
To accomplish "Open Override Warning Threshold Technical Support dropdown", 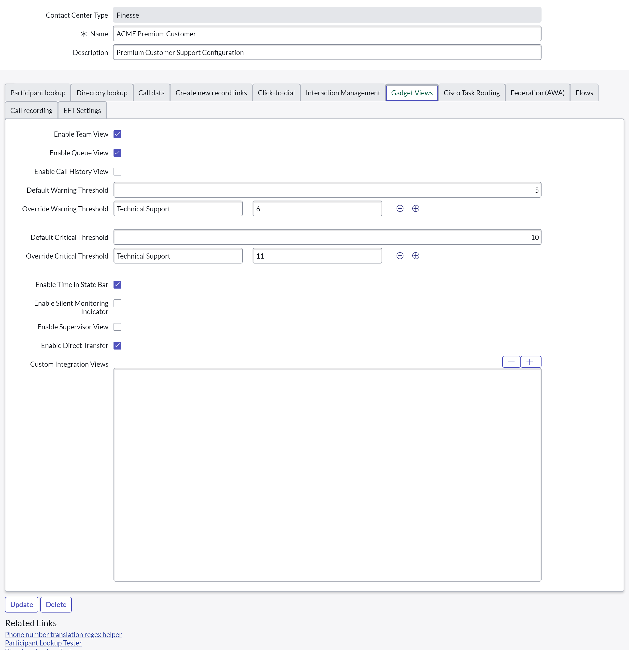I will [x=178, y=209].
